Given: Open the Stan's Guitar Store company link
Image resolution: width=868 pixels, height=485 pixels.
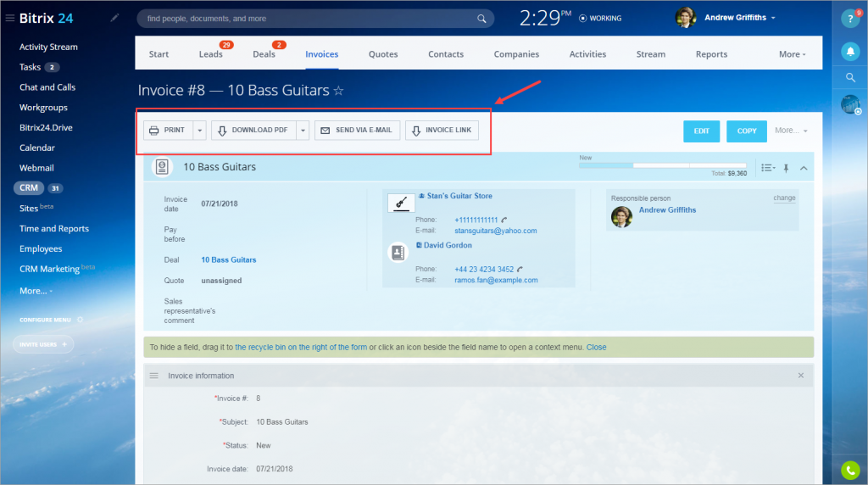Looking at the screenshot, I should (459, 196).
